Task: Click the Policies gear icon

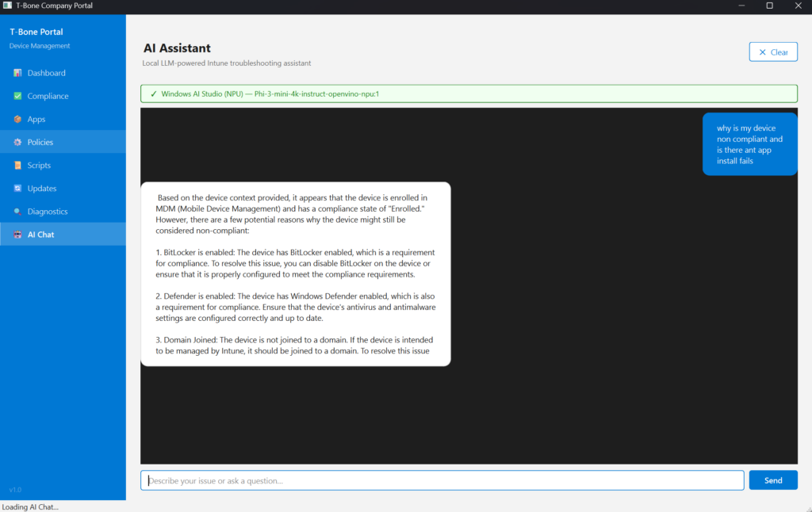Action: click(17, 142)
